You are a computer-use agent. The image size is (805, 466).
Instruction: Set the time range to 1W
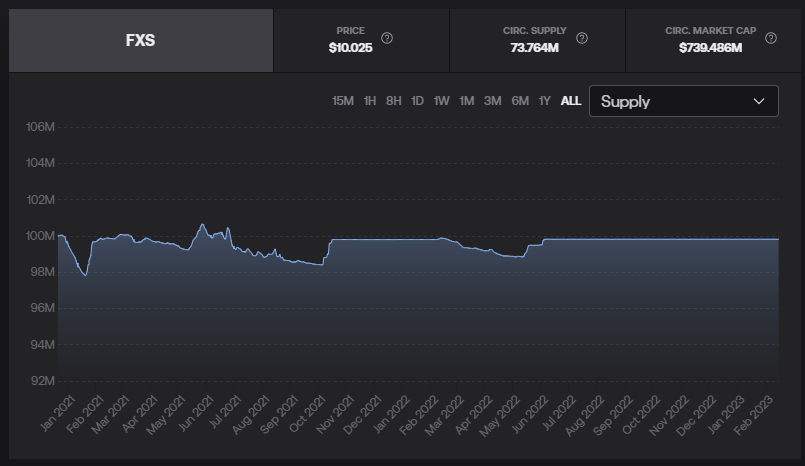pos(442,101)
